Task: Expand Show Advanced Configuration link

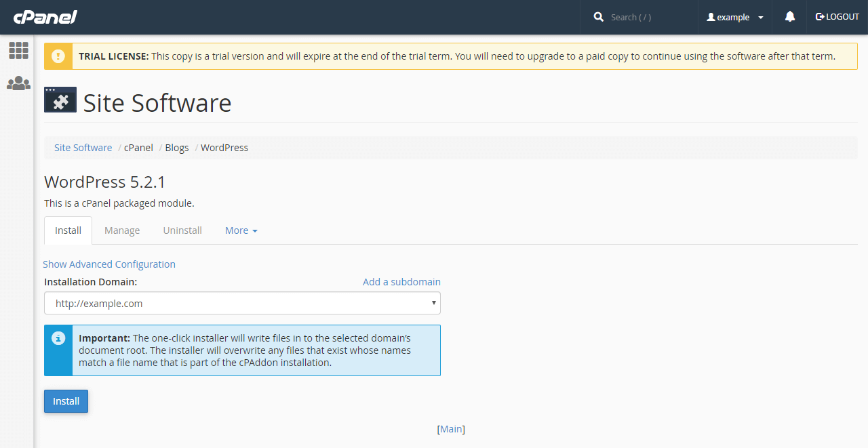Action: point(109,264)
